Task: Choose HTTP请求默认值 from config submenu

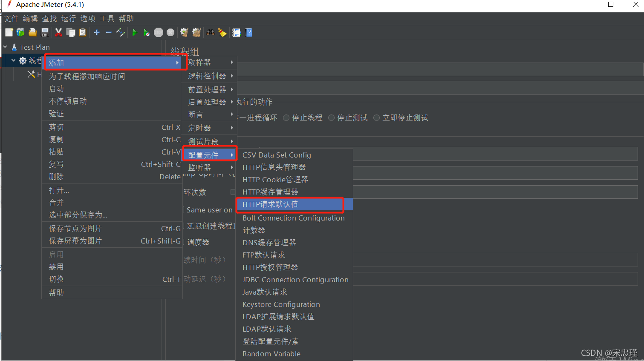Action: (294, 204)
